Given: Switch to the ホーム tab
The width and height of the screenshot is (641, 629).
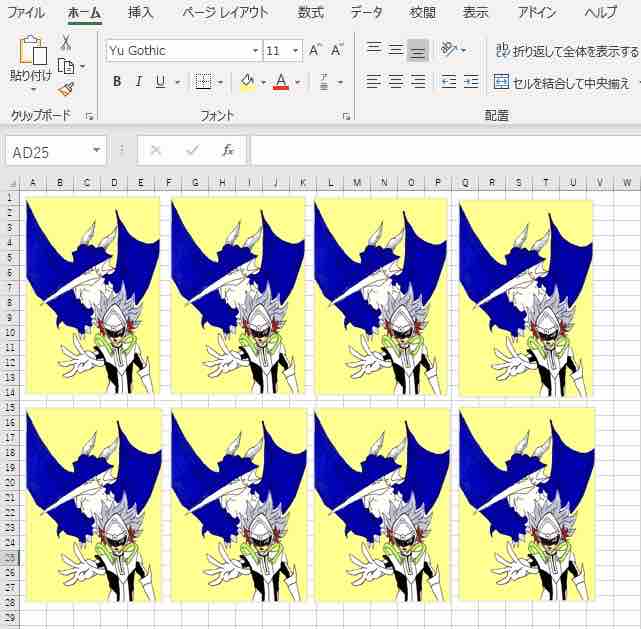Looking at the screenshot, I should tap(84, 13).
